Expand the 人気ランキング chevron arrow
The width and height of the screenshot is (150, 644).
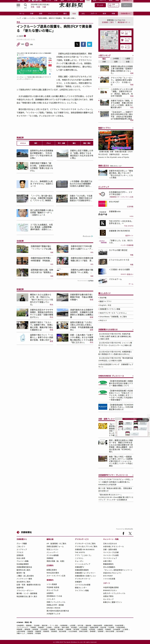click(133, 55)
